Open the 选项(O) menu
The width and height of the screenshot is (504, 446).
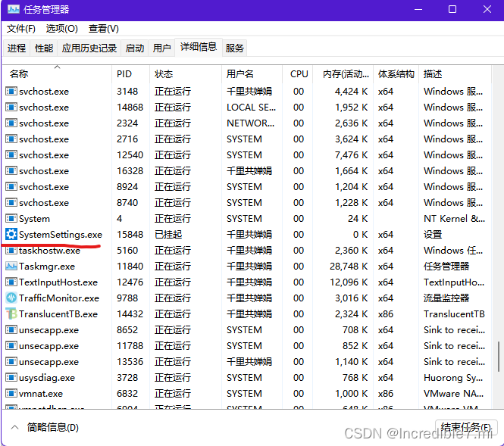click(61, 29)
